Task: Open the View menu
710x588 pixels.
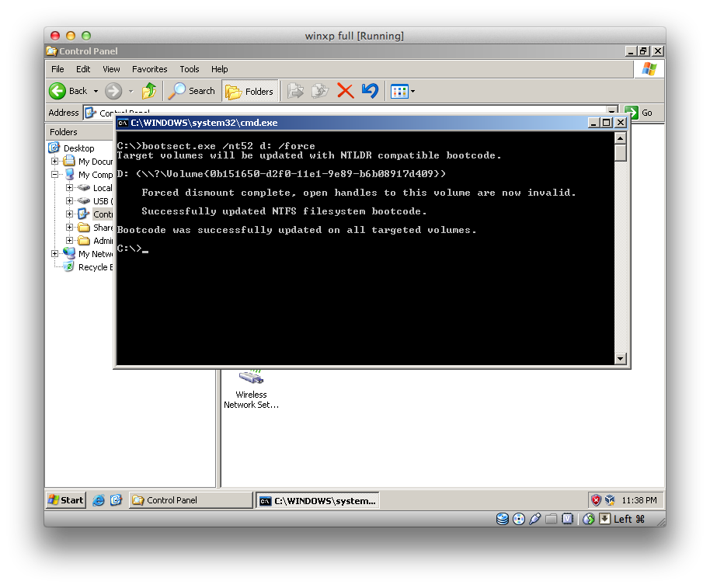Action: [x=111, y=69]
